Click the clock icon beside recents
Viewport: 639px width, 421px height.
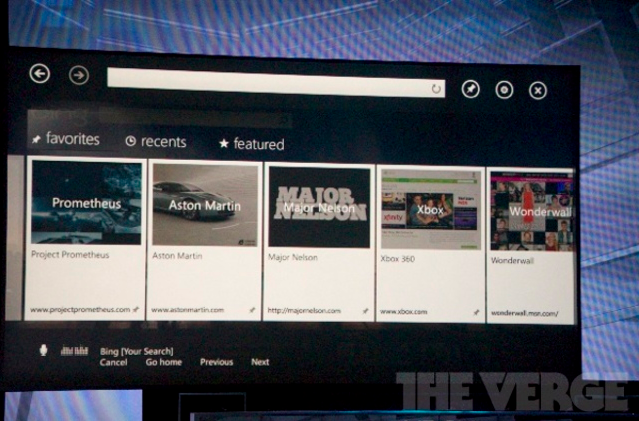[x=130, y=141]
